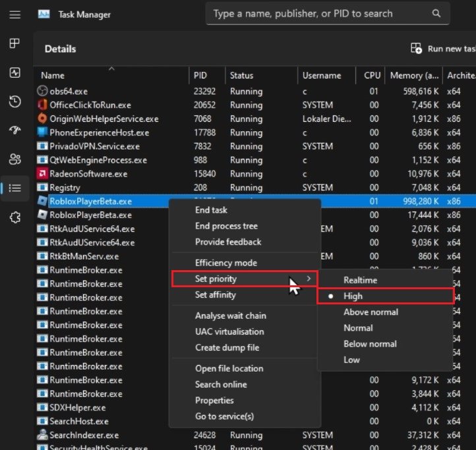Set priority to Realtime

[386, 280]
